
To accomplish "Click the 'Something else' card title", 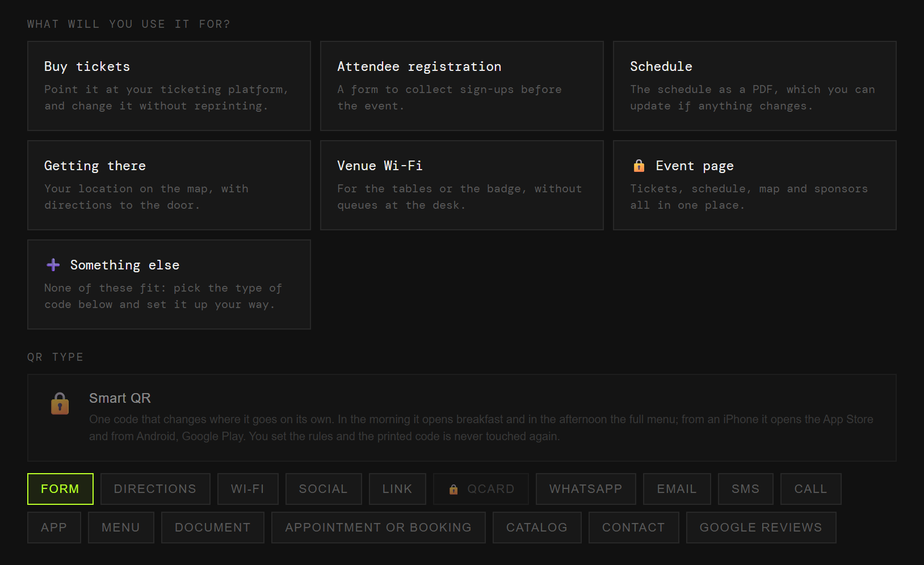I will [125, 265].
